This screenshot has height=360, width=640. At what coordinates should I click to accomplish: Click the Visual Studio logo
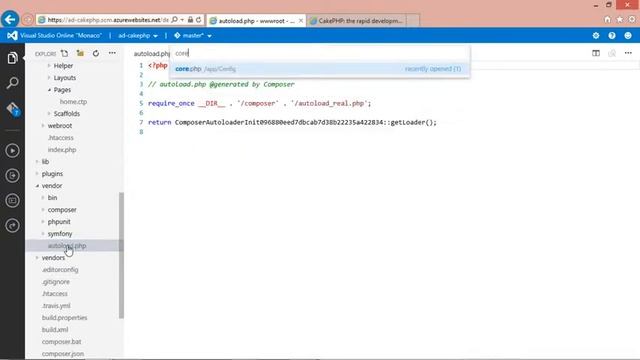point(12,36)
